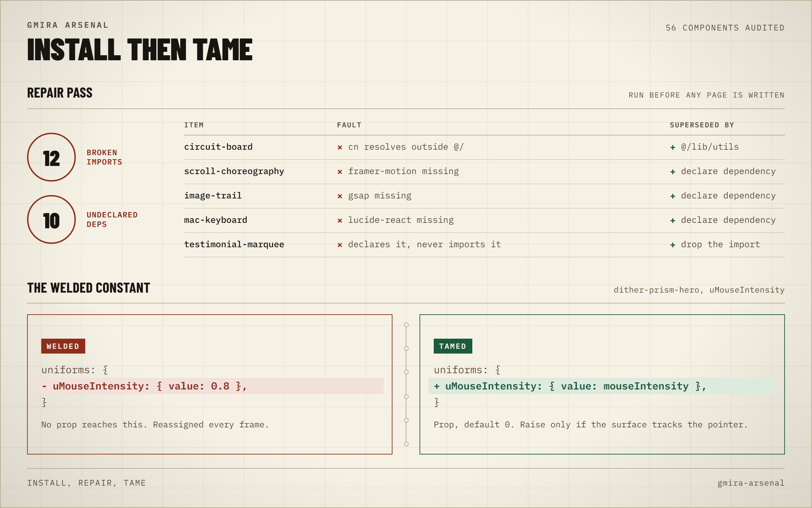The width and height of the screenshot is (812, 508).
Task: Click the green plus in the scroll-choreography row
Action: click(x=673, y=172)
